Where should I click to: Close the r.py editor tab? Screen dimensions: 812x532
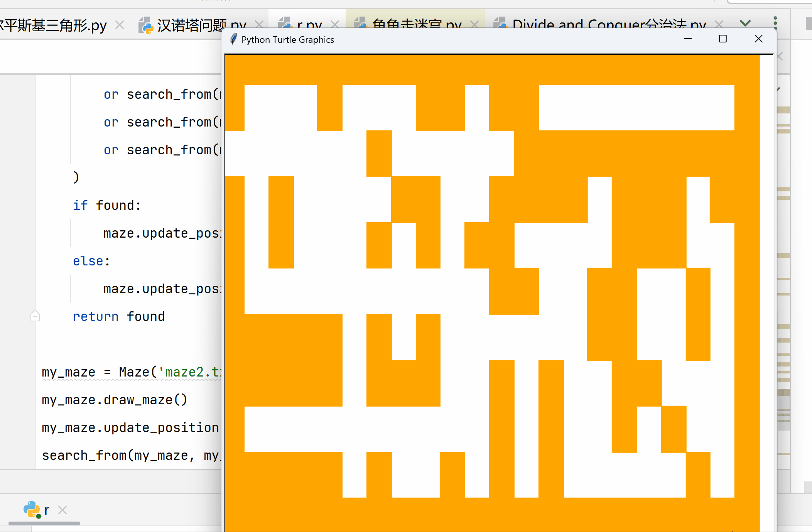click(335, 25)
